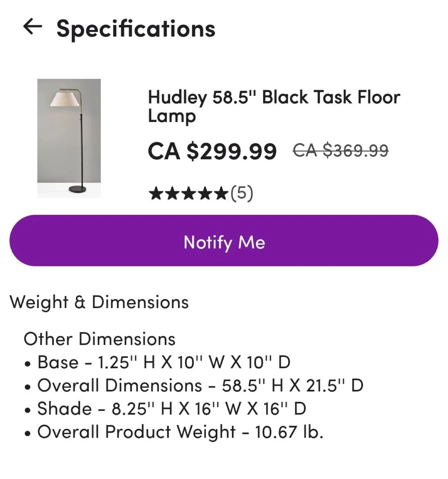Viewport: 448px width, 479px height.
Task: Click the Notify Me button
Action: coord(224,242)
